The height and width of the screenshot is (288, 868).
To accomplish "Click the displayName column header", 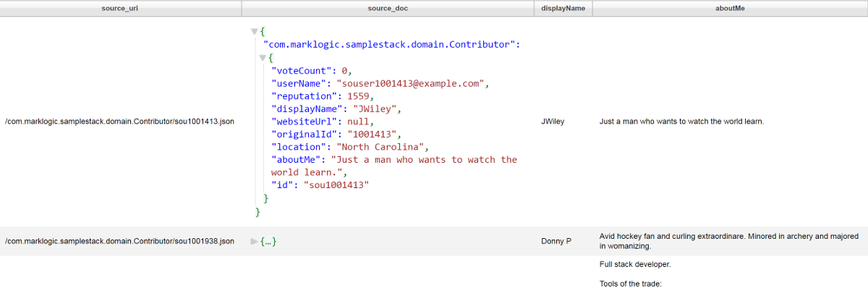I will pos(563,8).
